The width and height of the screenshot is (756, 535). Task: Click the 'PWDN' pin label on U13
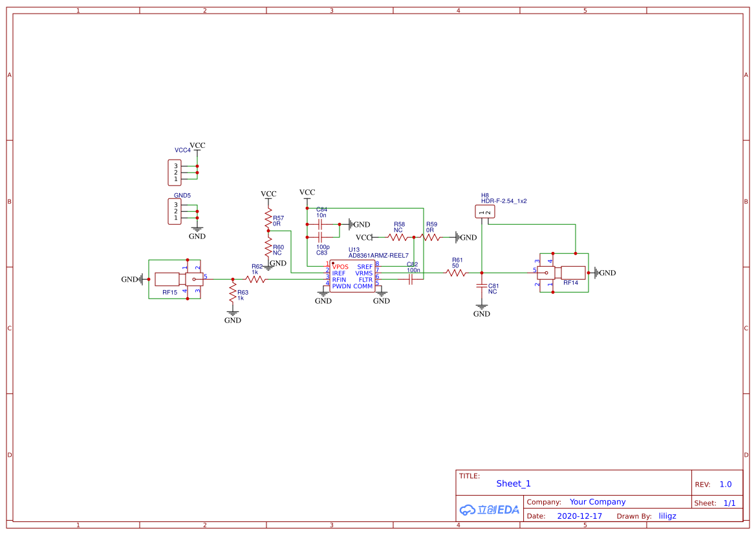tap(341, 286)
